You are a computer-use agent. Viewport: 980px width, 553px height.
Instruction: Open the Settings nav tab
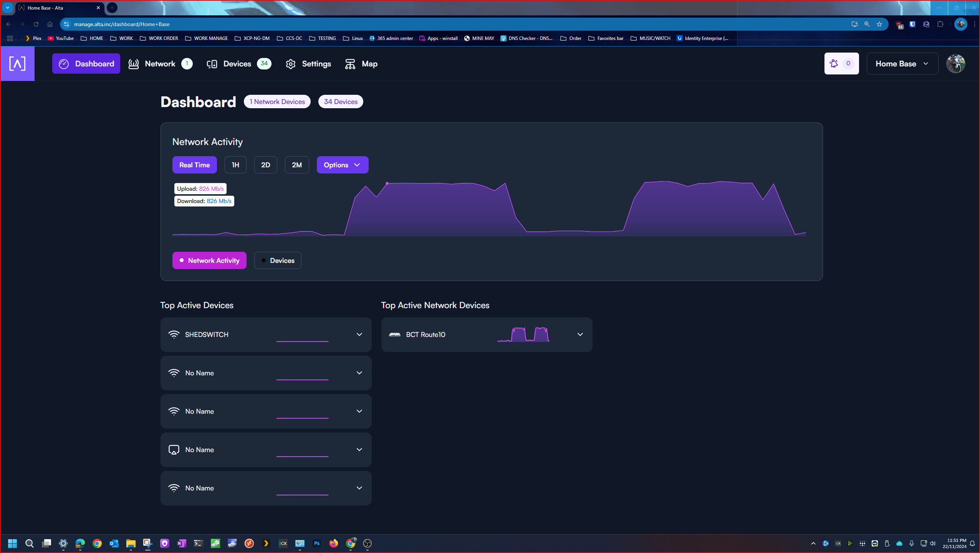click(308, 64)
